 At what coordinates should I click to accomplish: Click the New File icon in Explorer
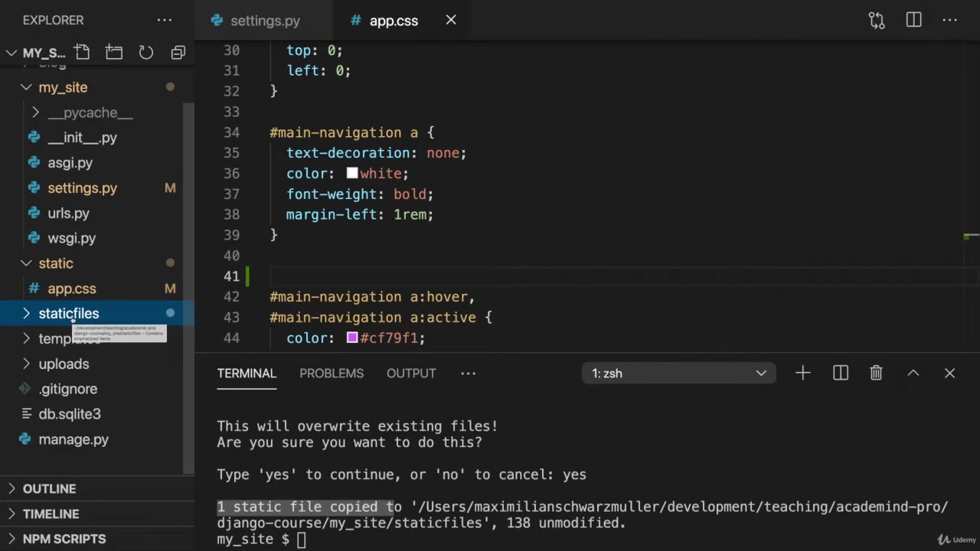[x=82, y=53]
